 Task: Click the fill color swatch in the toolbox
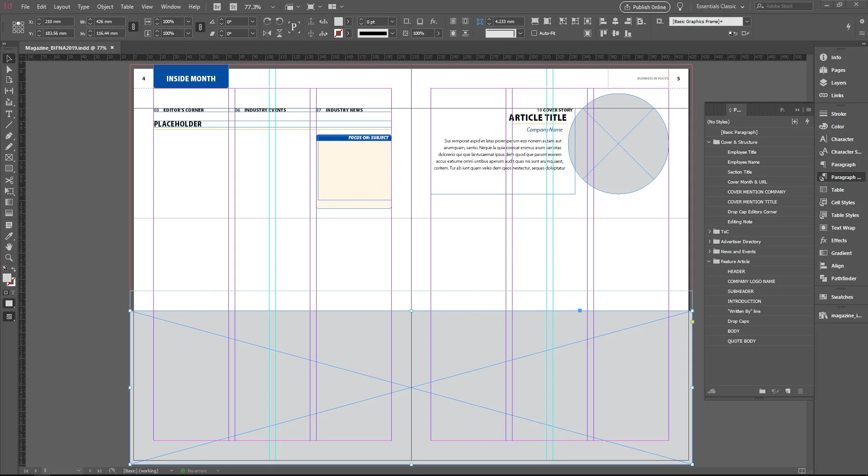[x=7, y=278]
